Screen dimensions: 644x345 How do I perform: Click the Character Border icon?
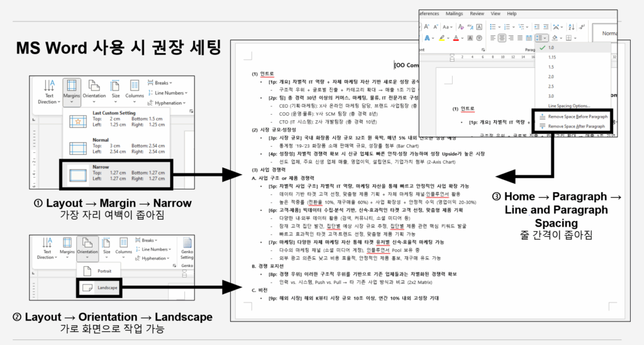[479, 27]
